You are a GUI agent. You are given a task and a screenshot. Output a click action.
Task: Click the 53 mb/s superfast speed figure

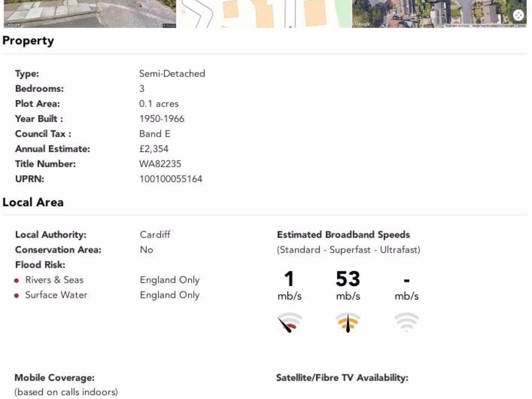(x=348, y=280)
